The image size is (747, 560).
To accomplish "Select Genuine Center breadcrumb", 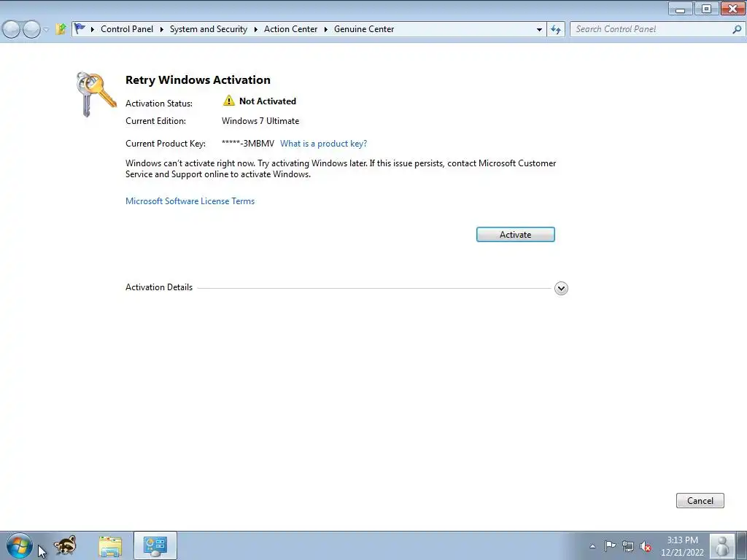I will pyautogui.click(x=364, y=29).
